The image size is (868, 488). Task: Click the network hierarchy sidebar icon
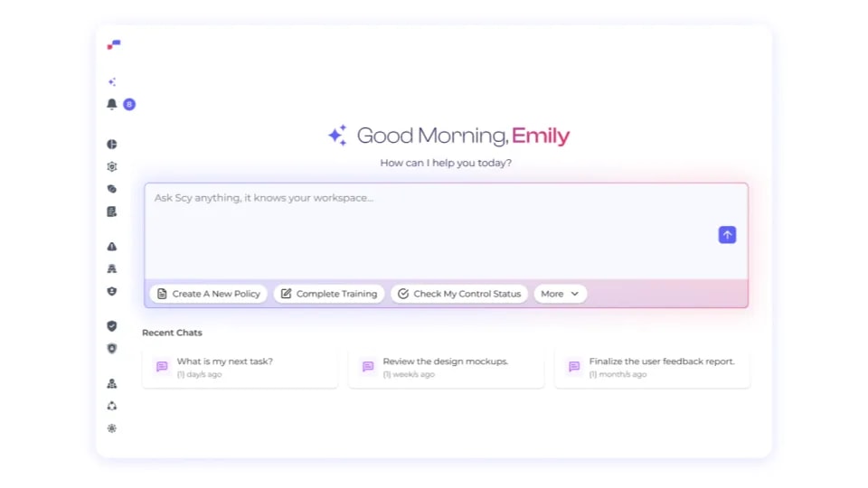click(x=112, y=269)
